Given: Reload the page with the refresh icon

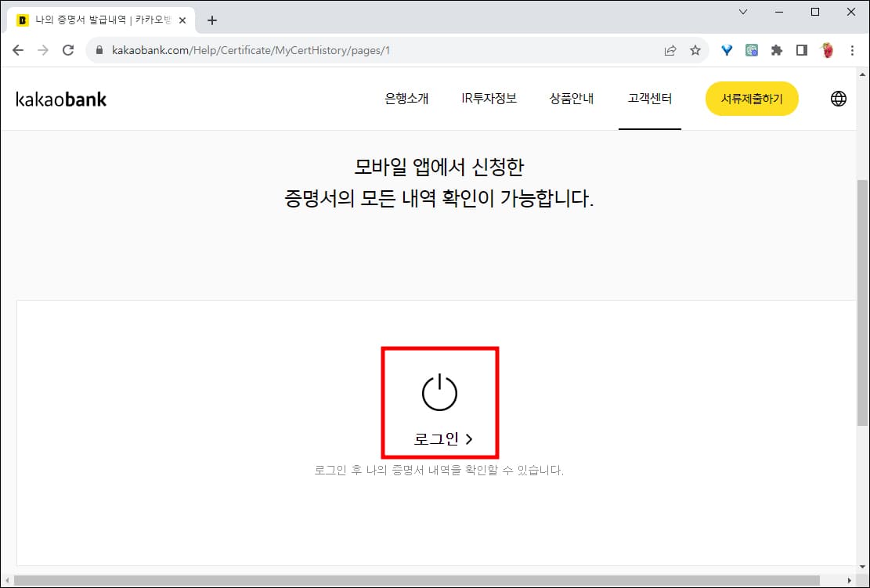Looking at the screenshot, I should 68,49.
